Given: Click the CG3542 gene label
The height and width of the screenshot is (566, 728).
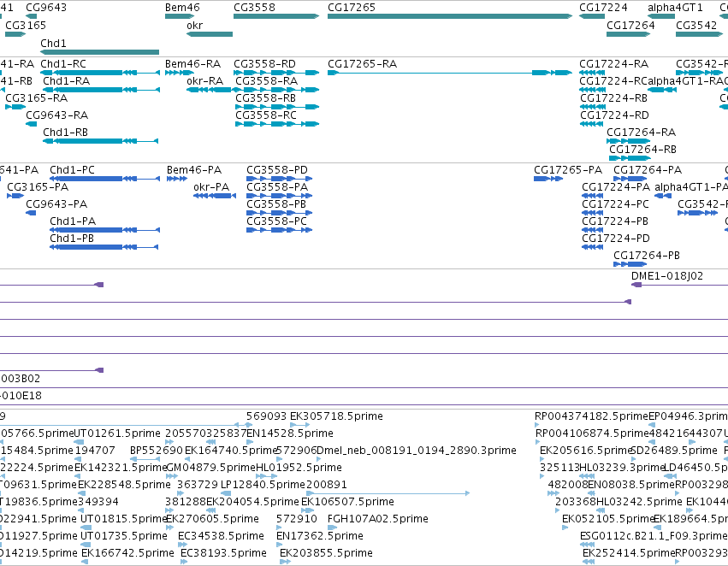Looking at the screenshot, I should point(696,26).
